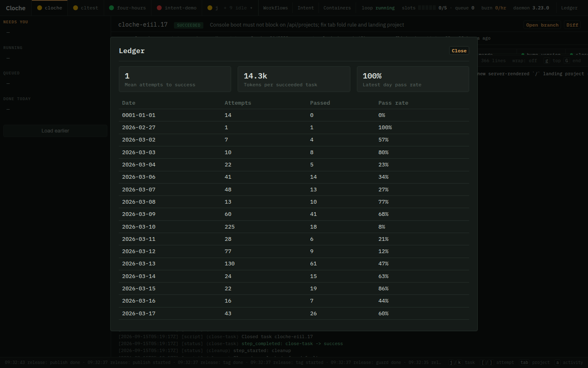The image size is (588, 368).
Task: Click the 'loop running' status
Action: click(378, 8)
